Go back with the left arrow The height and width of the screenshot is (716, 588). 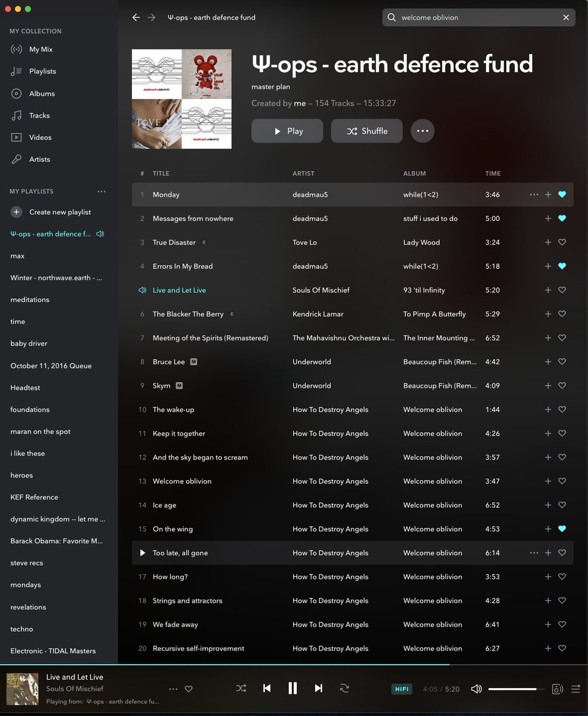[x=136, y=17]
